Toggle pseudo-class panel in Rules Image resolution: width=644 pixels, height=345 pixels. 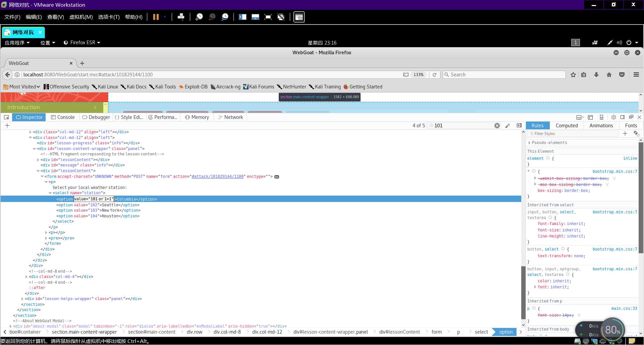point(636,134)
